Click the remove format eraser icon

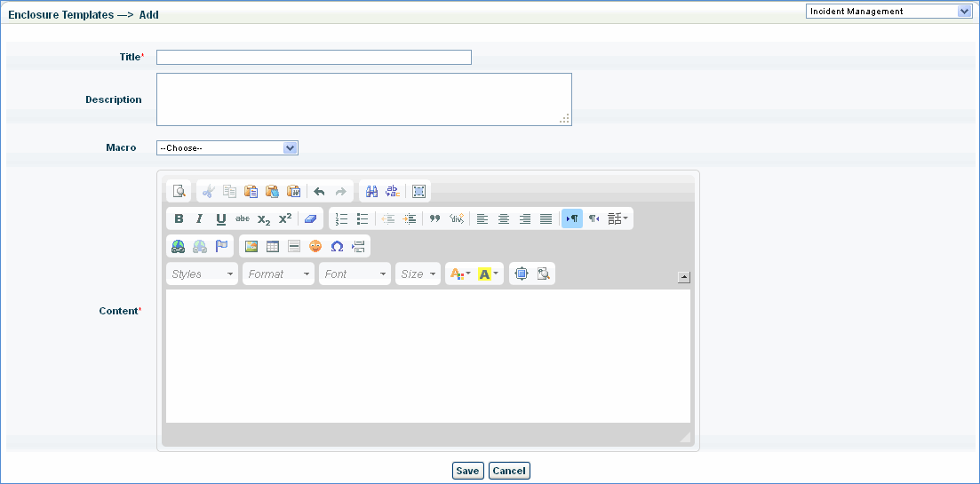pyautogui.click(x=309, y=219)
